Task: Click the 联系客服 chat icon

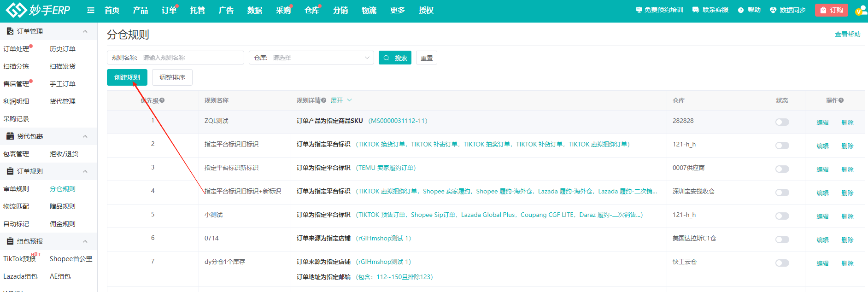Action: pos(696,10)
